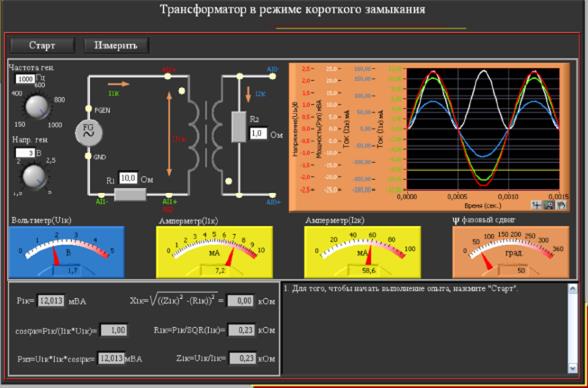This screenshot has height=388, width=588.
Task: Turn the Частота ген. frequency knob
Action: [37, 106]
